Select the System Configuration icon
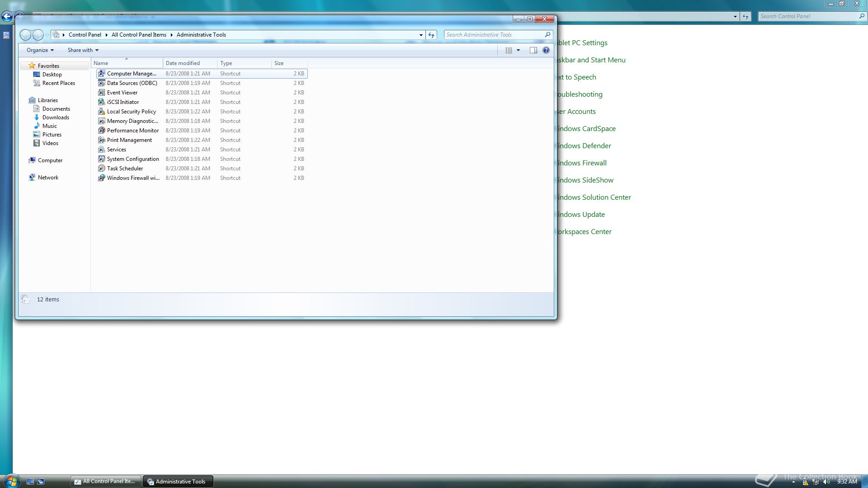 (102, 159)
